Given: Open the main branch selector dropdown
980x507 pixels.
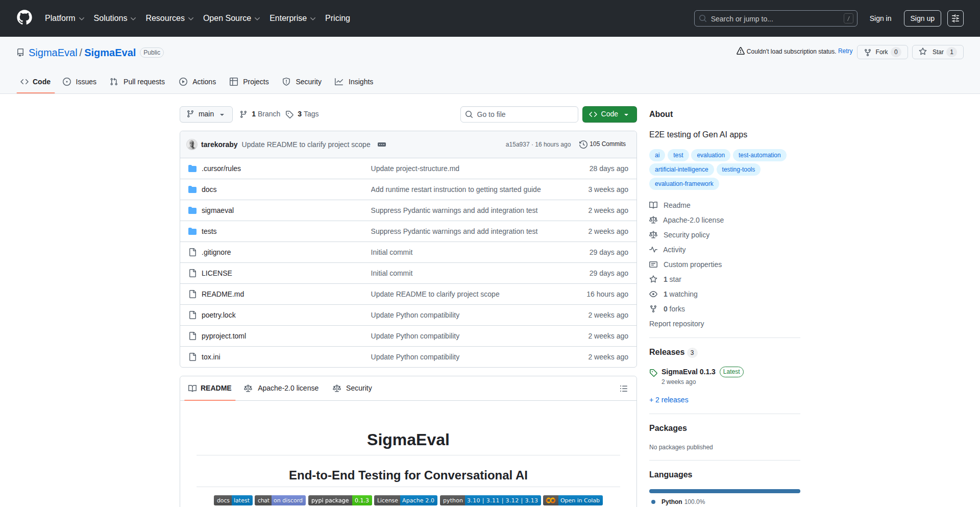Looking at the screenshot, I should (206, 114).
